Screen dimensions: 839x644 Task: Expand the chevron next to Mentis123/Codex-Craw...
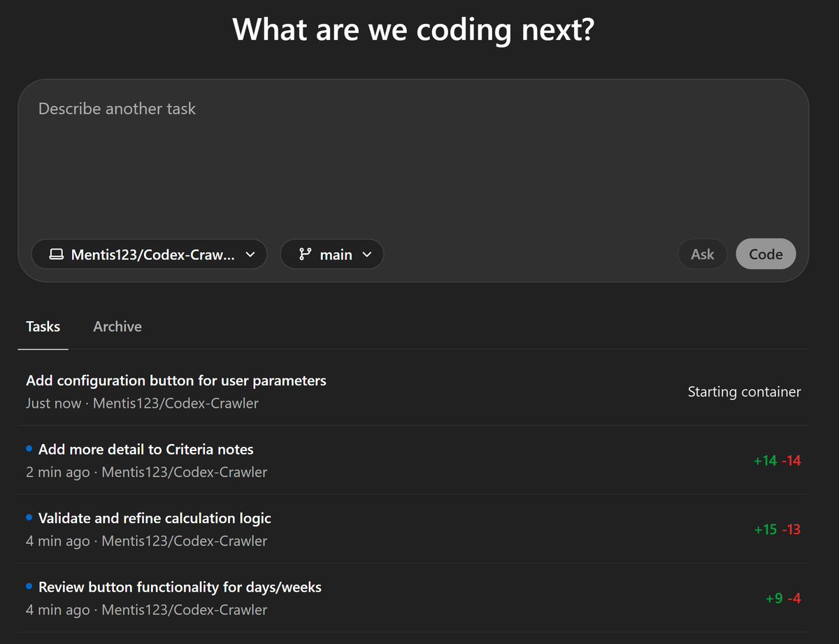(x=250, y=255)
